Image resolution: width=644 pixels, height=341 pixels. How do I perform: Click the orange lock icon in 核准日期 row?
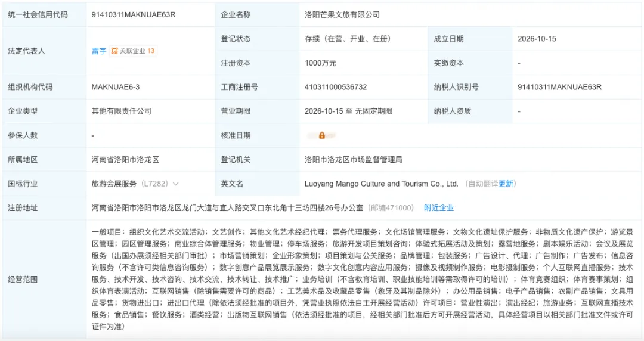(322, 135)
